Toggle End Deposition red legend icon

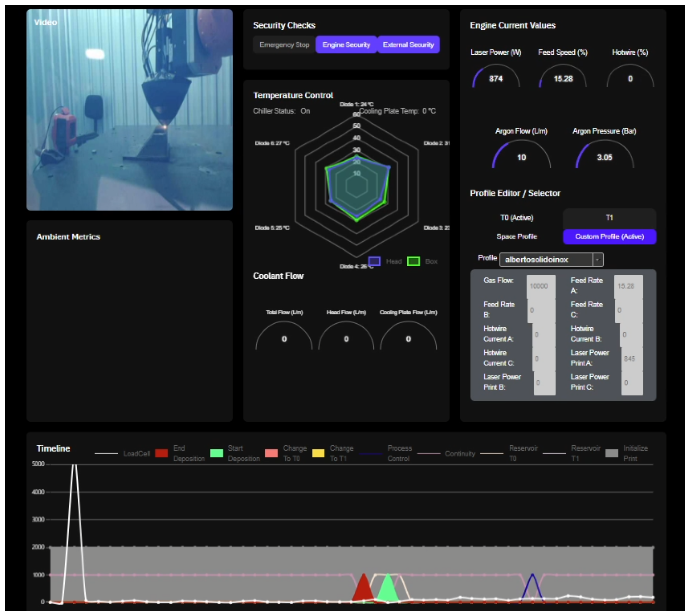[161, 453]
